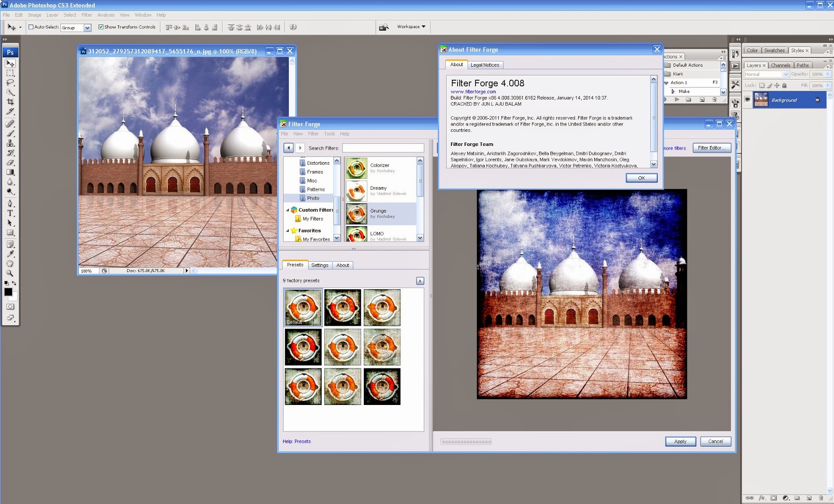834x504 pixels.
Task: Select the Dodge tool
Action: point(10,191)
